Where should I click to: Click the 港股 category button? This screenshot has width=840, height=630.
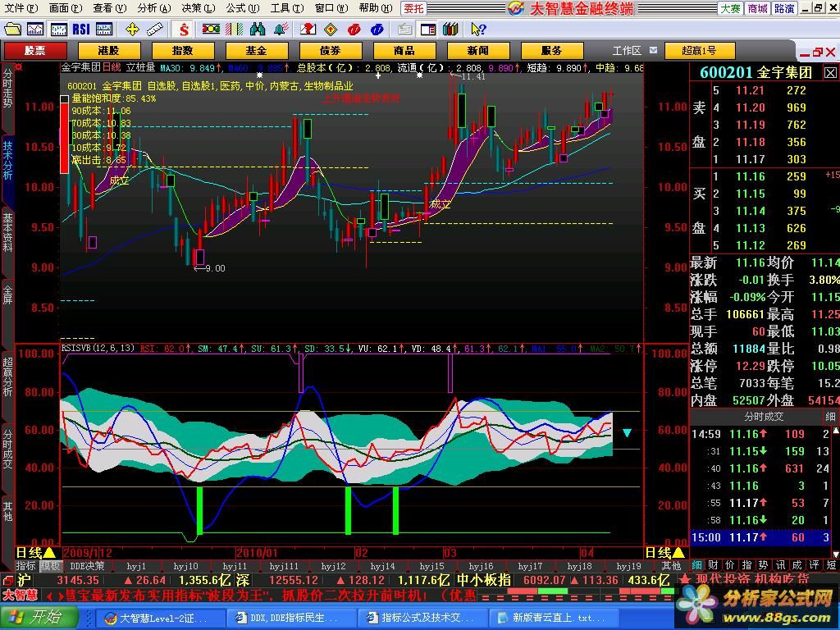click(108, 50)
